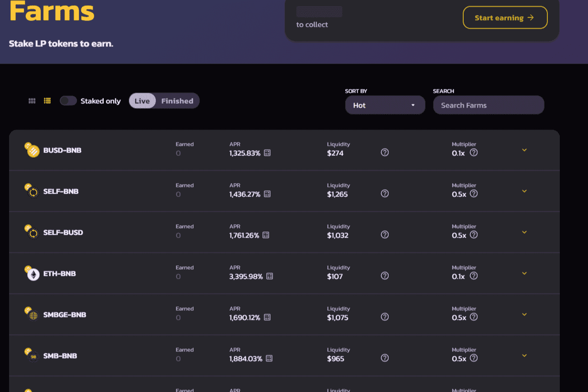Click the to collect label

tap(312, 25)
